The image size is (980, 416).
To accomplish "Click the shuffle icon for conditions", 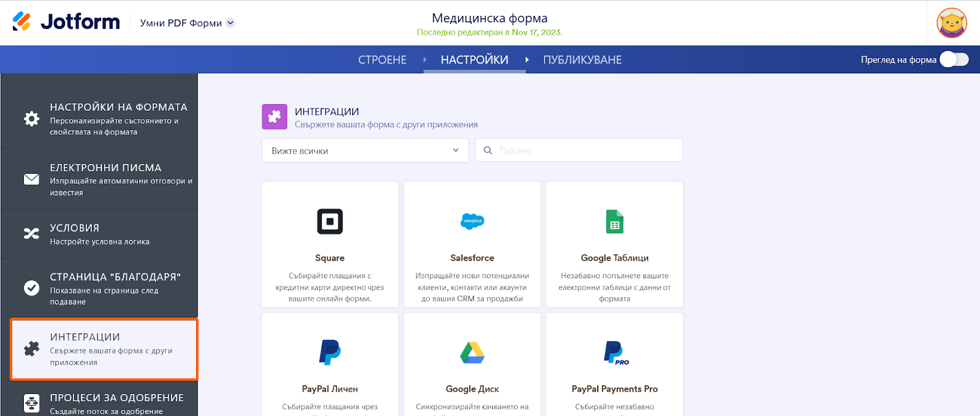I will tap(31, 233).
